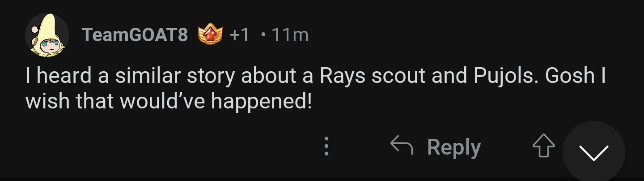Screen dimensions: 644x181
Task: Open the three-dot comment options menu
Action: pos(326,147)
